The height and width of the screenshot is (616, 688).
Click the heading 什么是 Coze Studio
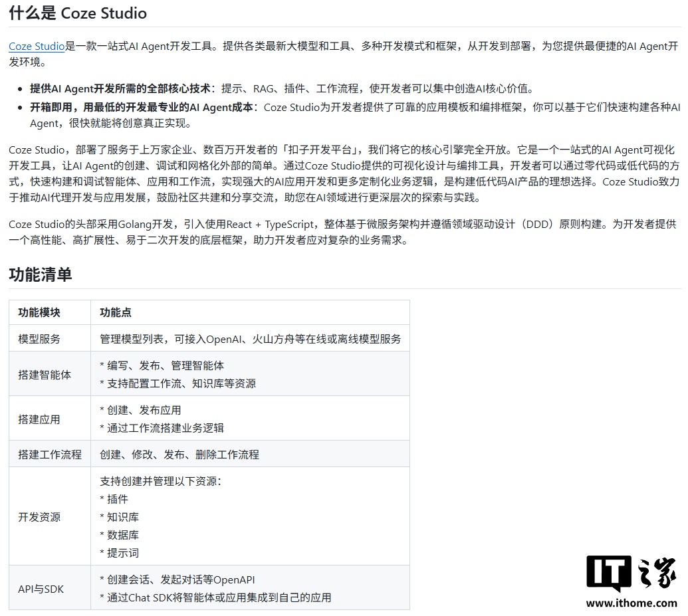tap(78, 13)
